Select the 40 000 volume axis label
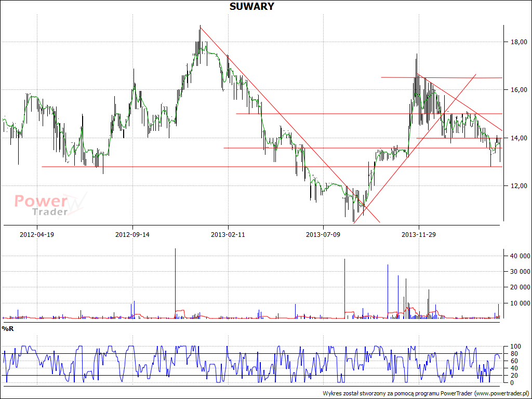The image size is (532, 399). [520, 256]
